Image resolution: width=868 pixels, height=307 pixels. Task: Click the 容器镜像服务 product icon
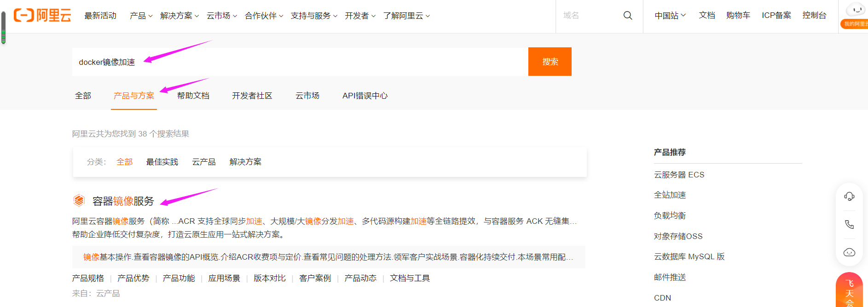pyautogui.click(x=79, y=200)
